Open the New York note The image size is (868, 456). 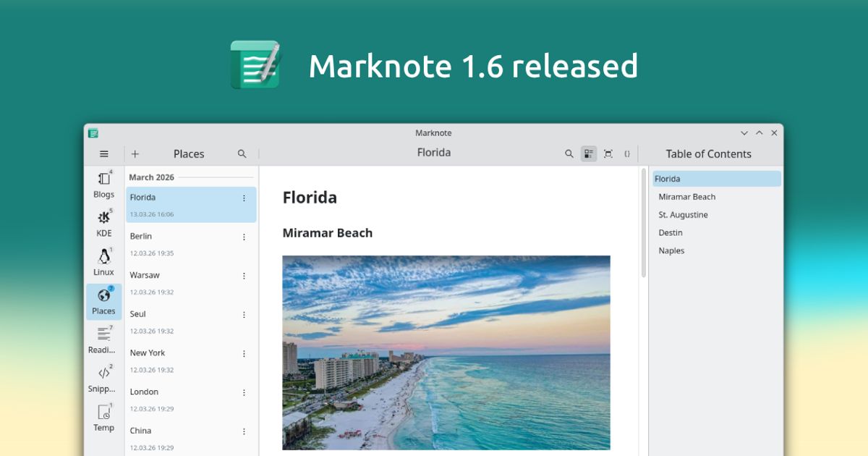pyautogui.click(x=191, y=360)
